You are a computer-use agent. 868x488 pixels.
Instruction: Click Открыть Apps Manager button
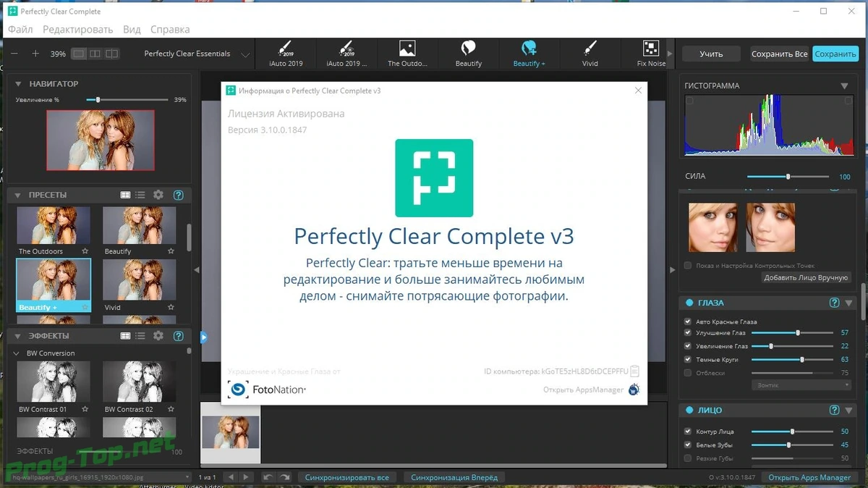coord(809,477)
